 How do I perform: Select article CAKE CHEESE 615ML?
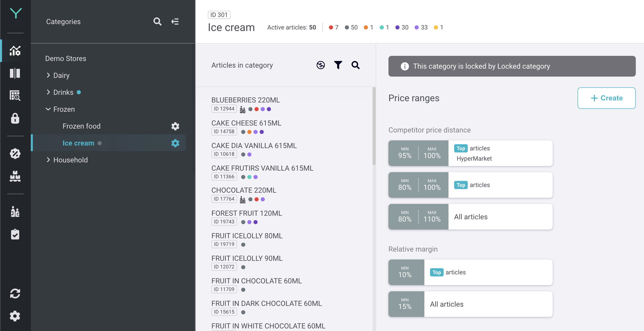(x=246, y=123)
